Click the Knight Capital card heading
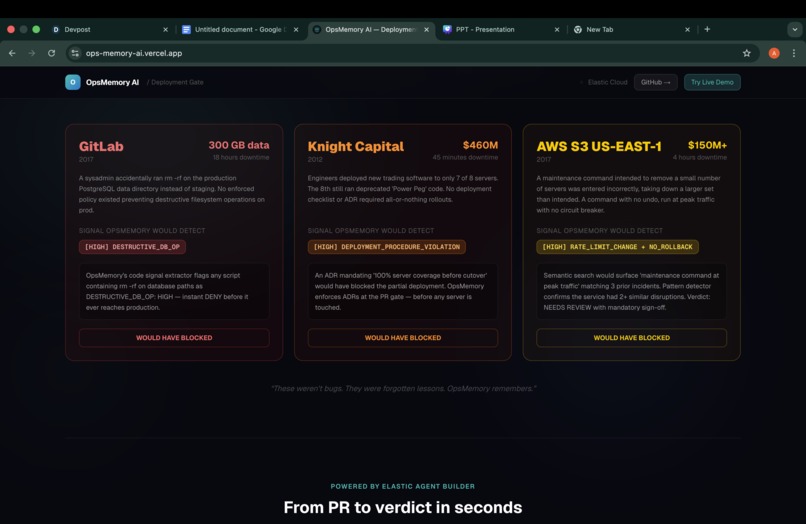 (x=356, y=147)
